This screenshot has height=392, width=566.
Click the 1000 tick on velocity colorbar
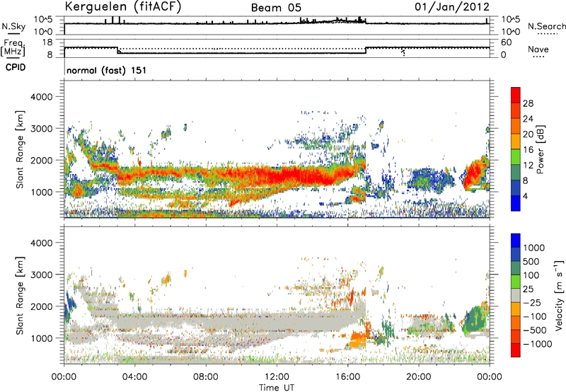[533, 248]
